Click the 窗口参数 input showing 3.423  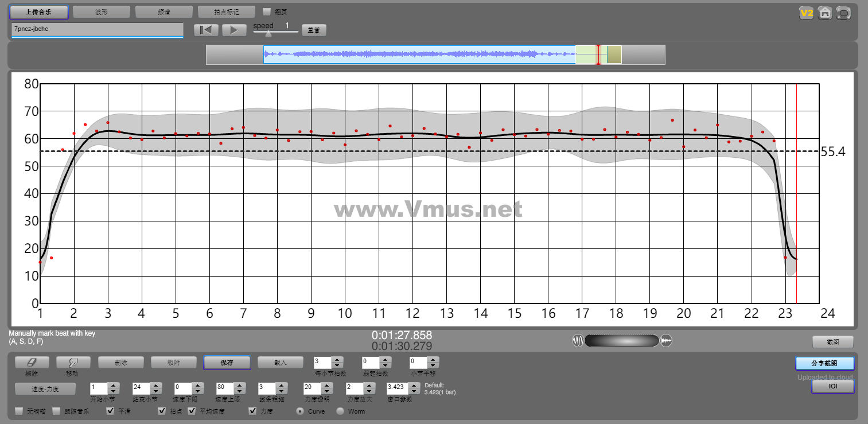(399, 388)
